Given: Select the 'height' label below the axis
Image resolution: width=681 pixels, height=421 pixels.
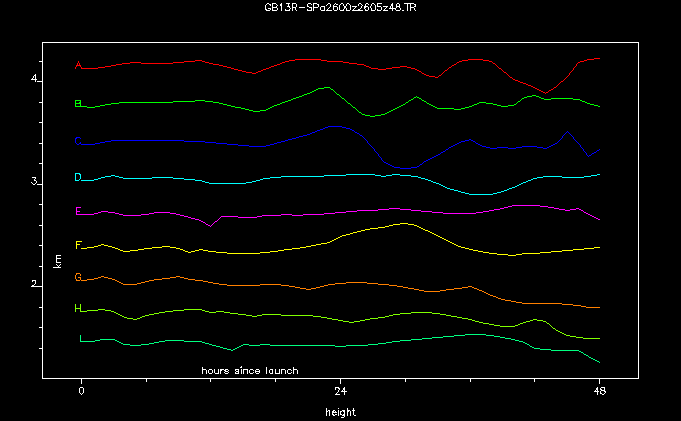Looking at the screenshot, I should [340, 411].
